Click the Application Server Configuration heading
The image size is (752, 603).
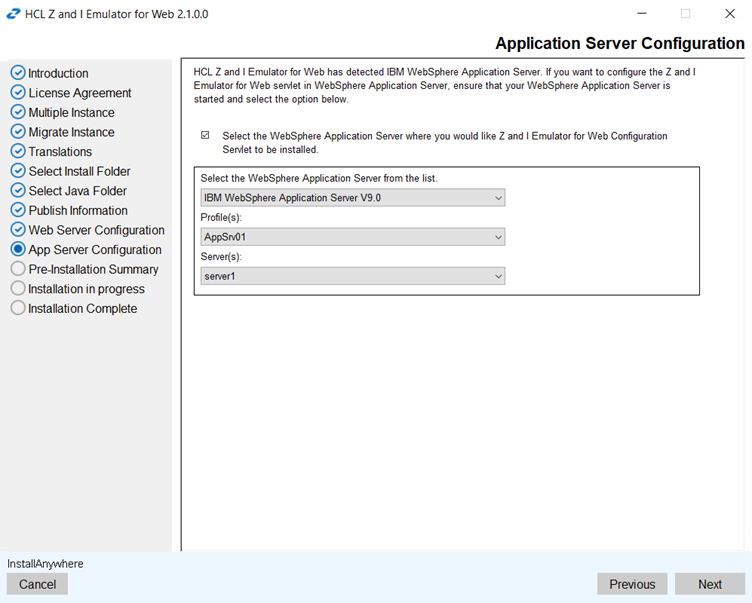620,43
